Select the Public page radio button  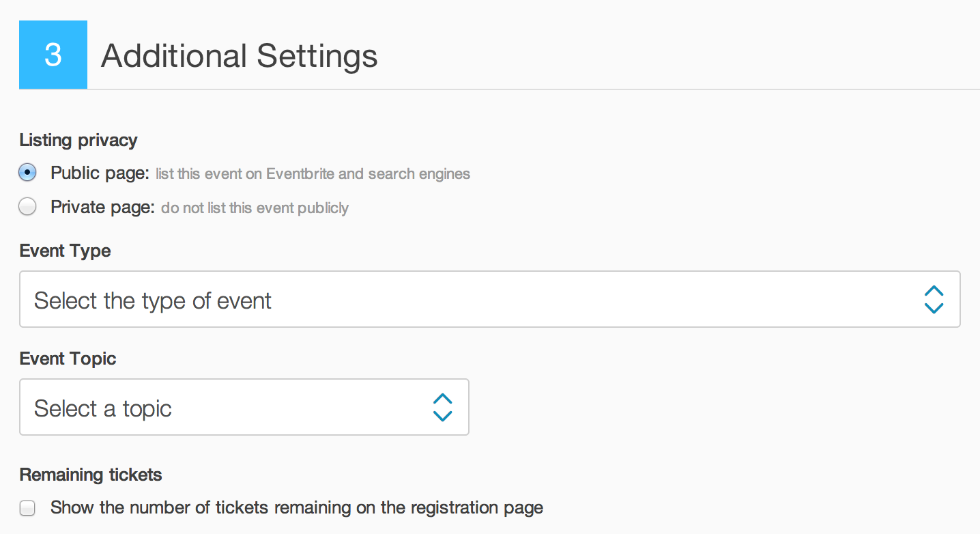(27, 173)
